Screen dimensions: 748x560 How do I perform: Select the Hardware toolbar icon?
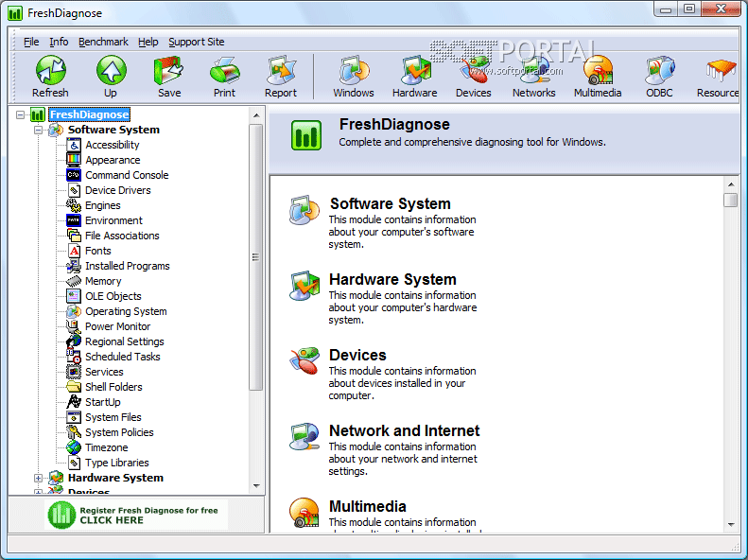tap(415, 71)
